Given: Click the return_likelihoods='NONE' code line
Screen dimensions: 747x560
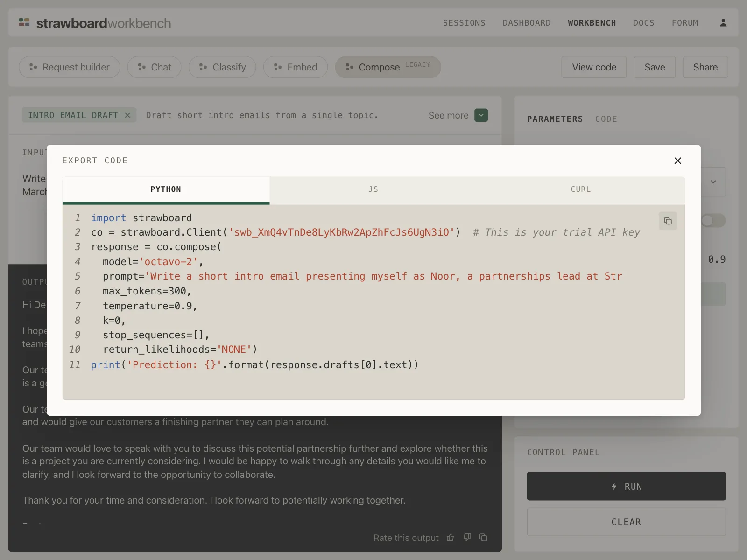Looking at the screenshot, I should 180,350.
